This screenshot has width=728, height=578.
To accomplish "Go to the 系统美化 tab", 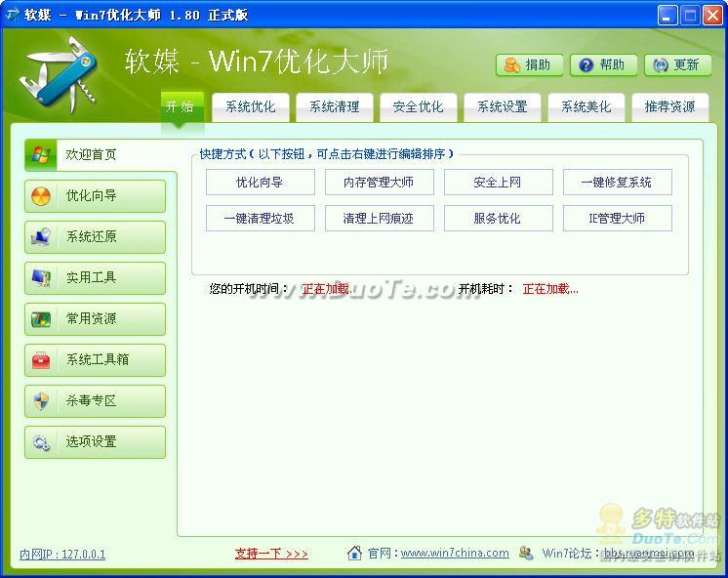I will pos(586,107).
